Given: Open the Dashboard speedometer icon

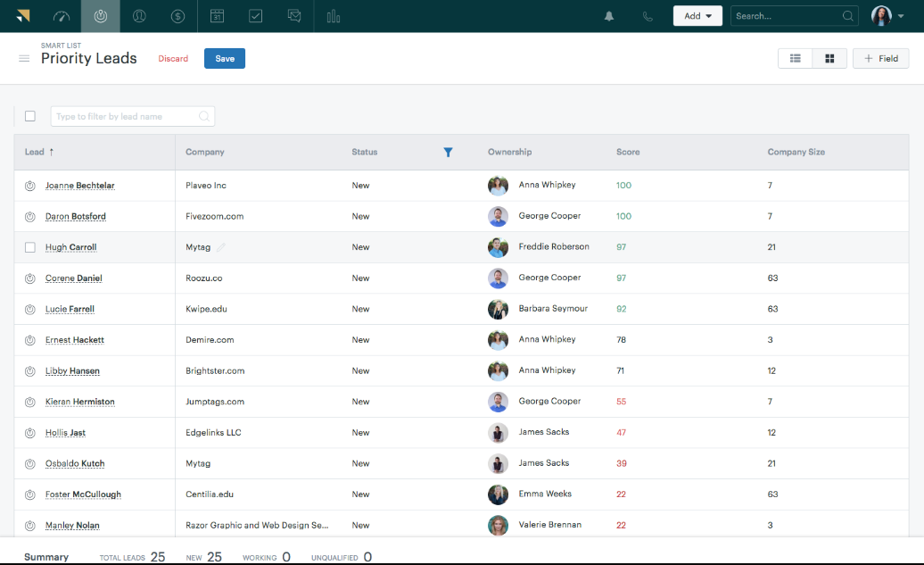Looking at the screenshot, I should tap(61, 15).
